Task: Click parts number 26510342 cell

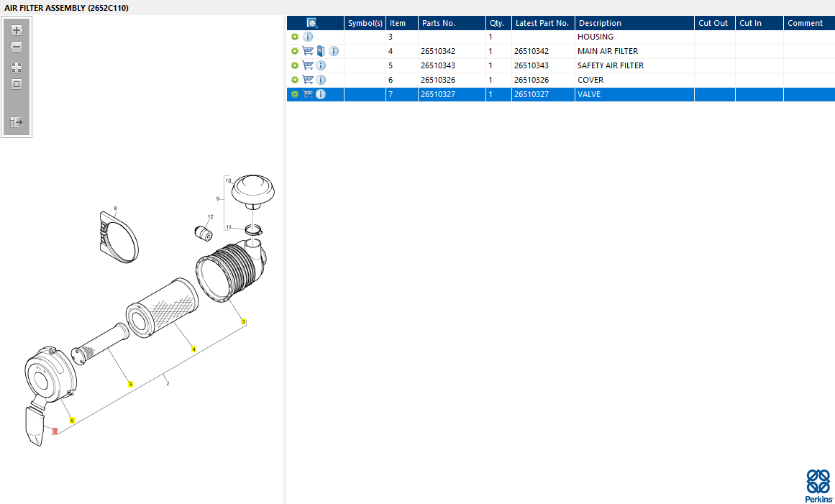Action: [452, 51]
